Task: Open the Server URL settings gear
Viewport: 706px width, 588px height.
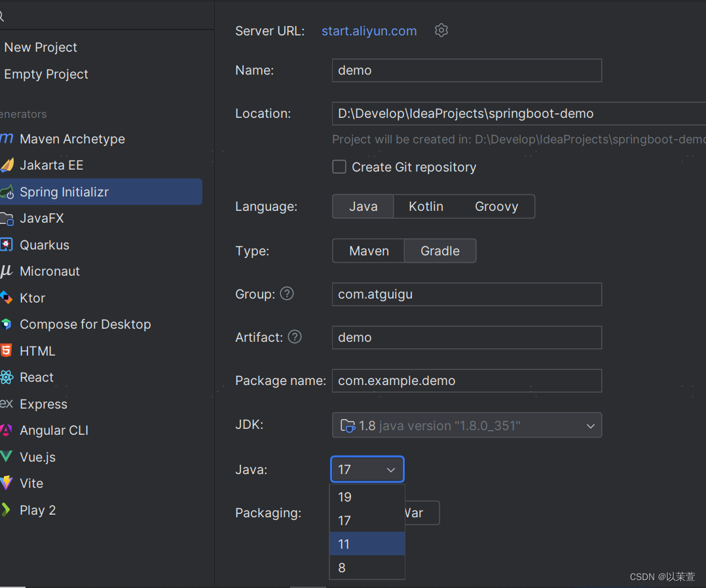Action: [x=441, y=30]
